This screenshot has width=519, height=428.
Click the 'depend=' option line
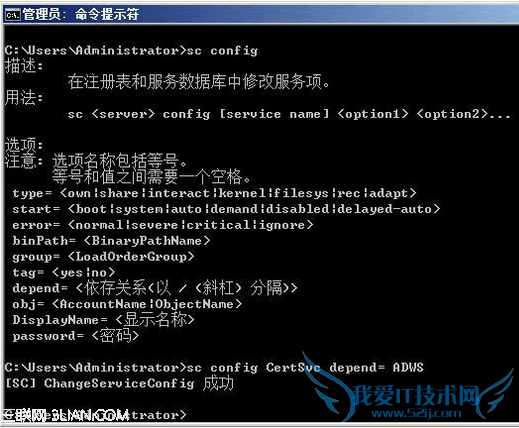coord(155,288)
